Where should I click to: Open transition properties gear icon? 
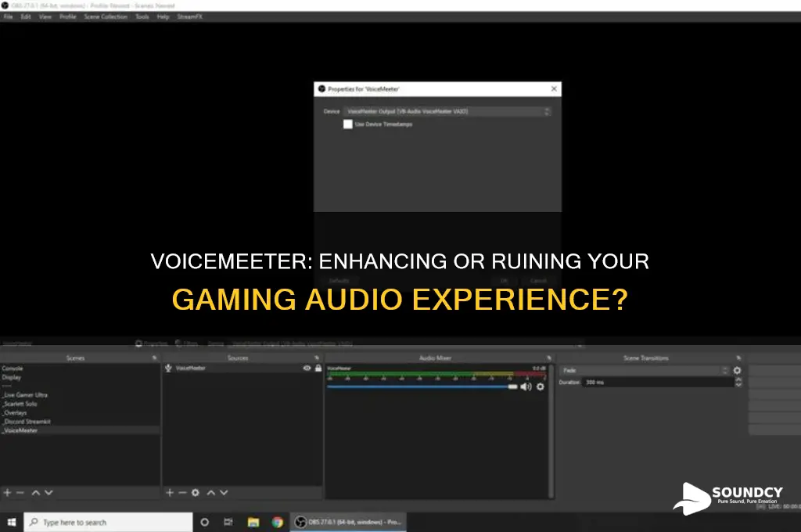(737, 371)
